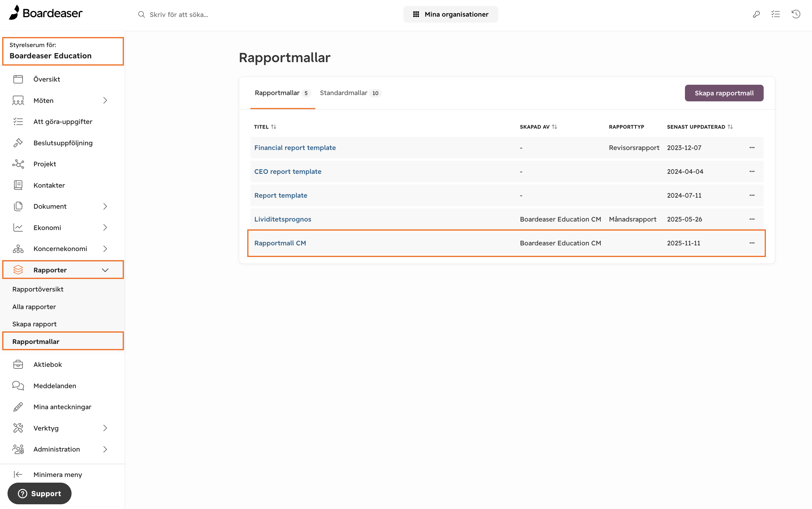Screen dimensions: 812x509
Task: Click the Beslutsuppföljning gavel icon
Action: [x=18, y=143]
